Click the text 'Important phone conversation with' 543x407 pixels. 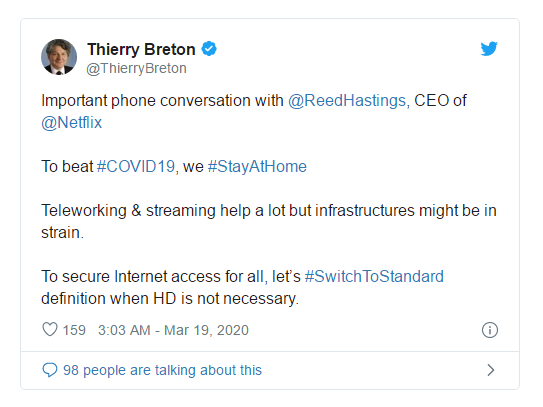162,101
